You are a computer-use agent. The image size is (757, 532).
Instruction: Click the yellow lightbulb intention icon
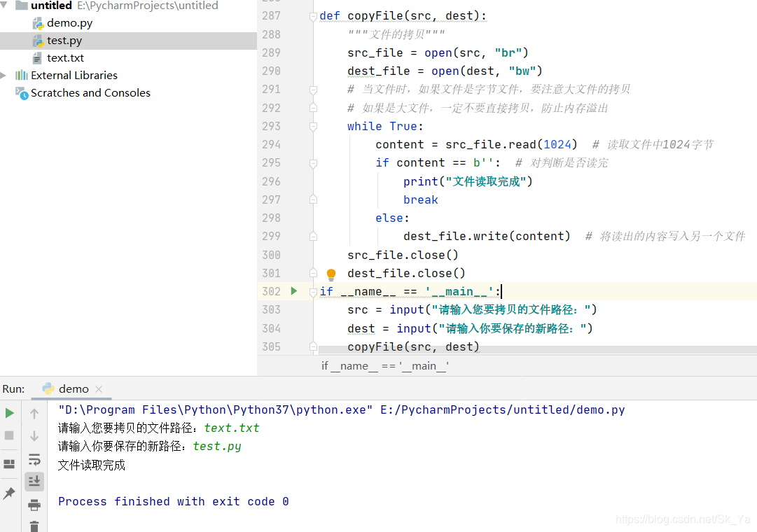tap(331, 274)
